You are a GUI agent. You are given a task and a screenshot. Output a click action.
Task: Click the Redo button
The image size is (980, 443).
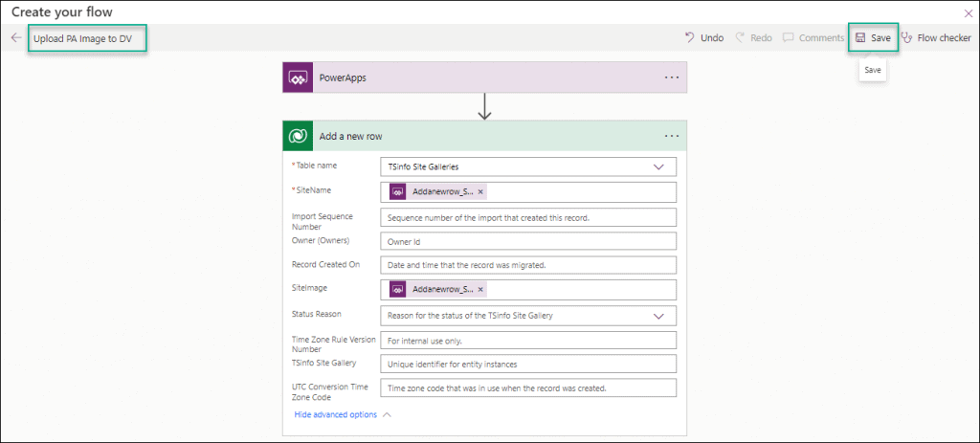pyautogui.click(x=754, y=38)
